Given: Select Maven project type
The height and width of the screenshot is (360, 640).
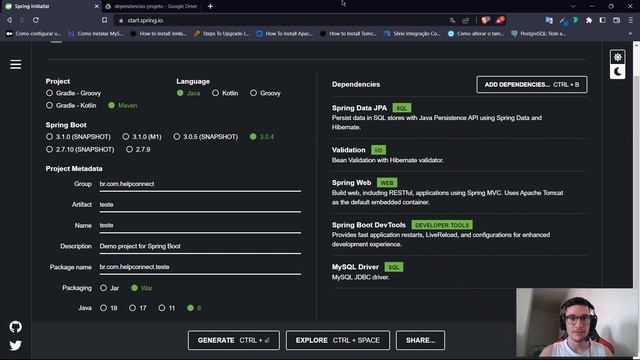Looking at the screenshot, I should (x=122, y=105).
